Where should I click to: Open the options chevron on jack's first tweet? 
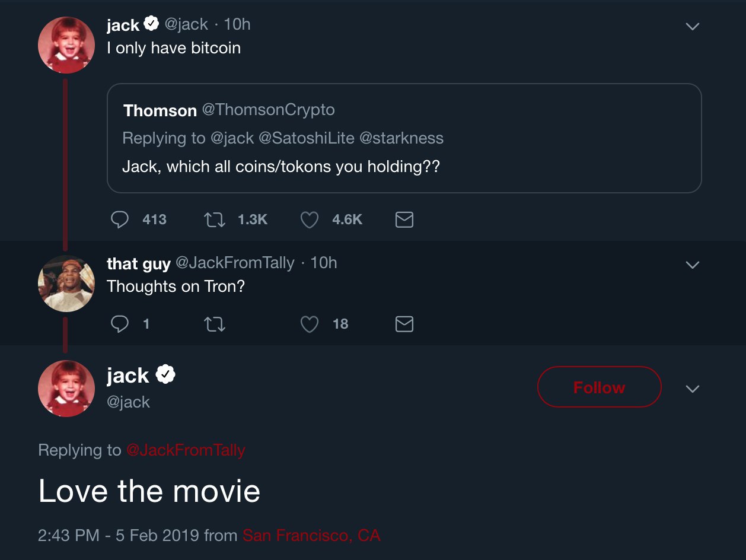click(x=692, y=27)
